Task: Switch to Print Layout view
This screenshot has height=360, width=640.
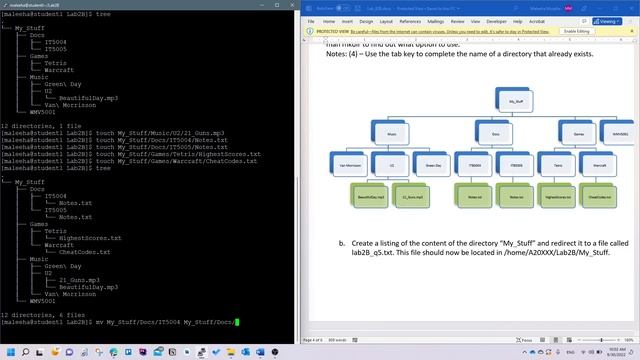Action: click(556, 340)
